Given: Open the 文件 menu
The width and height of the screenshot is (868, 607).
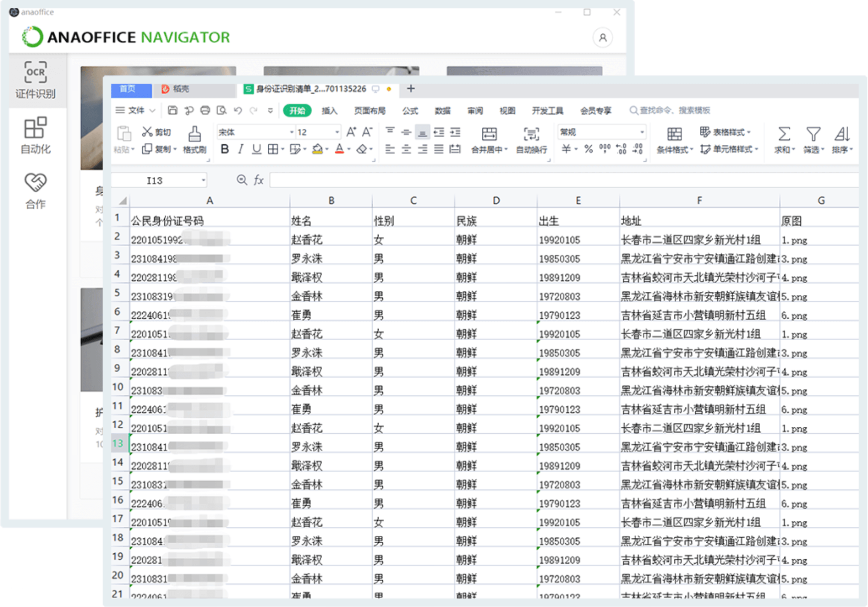Looking at the screenshot, I should click(136, 111).
